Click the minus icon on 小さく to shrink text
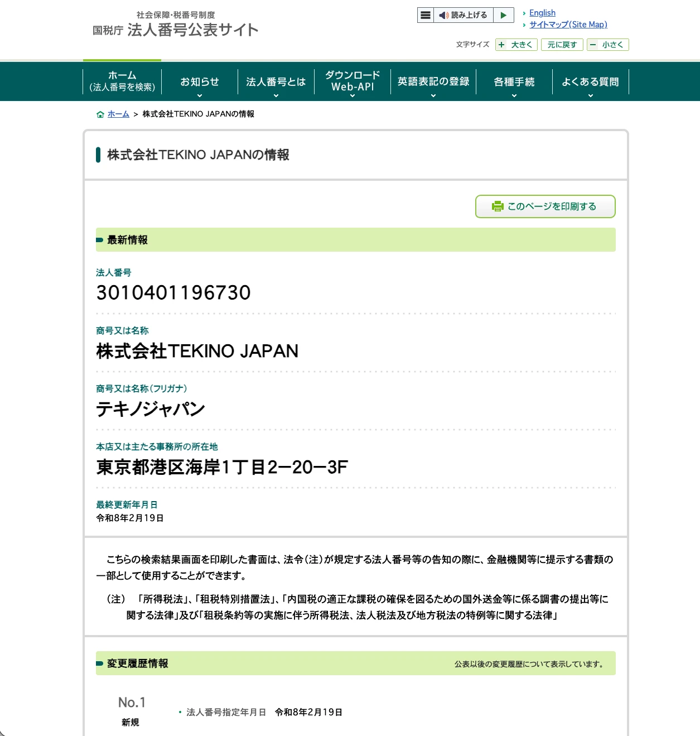This screenshot has width=700, height=736. click(593, 45)
